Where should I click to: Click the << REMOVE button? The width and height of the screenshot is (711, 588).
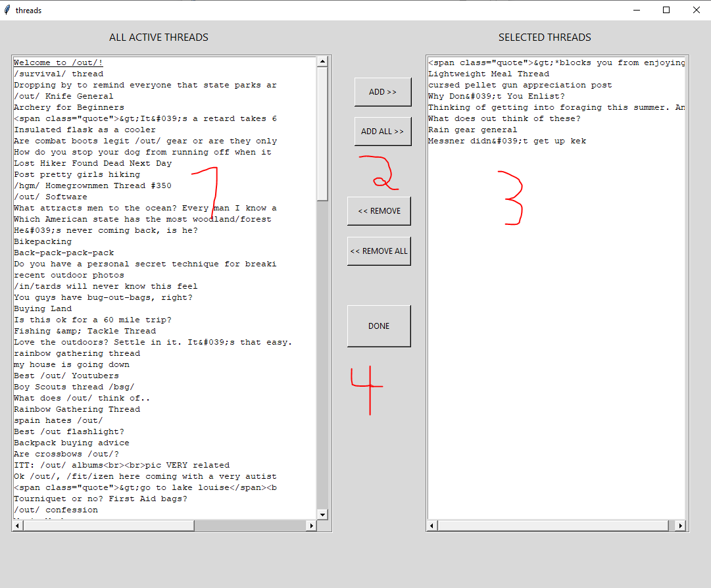coord(379,210)
